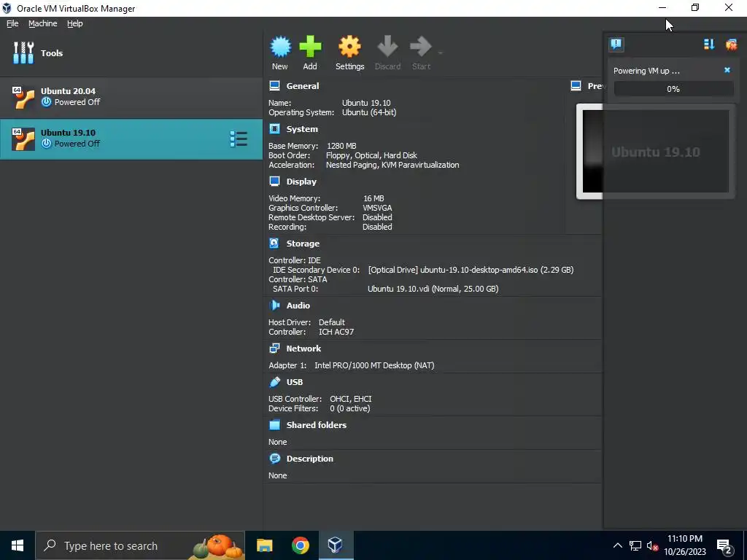Click audio controller value ICH AC97
Screen dimensions: 747x560
click(336, 332)
